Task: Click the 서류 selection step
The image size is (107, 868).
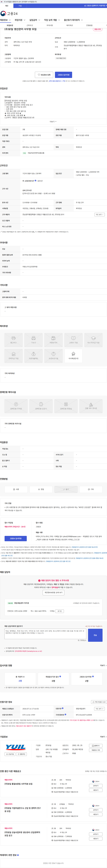Action: pyautogui.click(x=16, y=489)
